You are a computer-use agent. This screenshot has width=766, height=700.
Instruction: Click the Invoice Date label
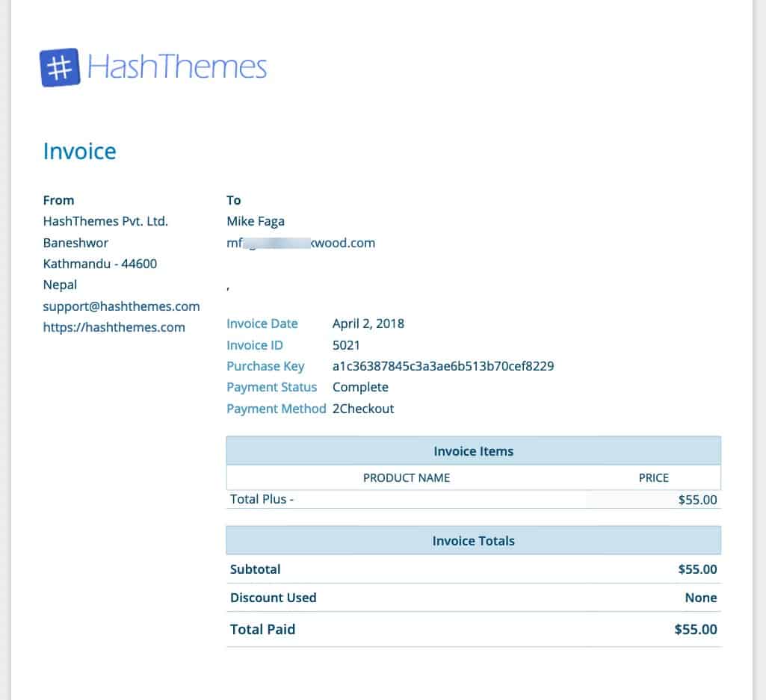(262, 323)
